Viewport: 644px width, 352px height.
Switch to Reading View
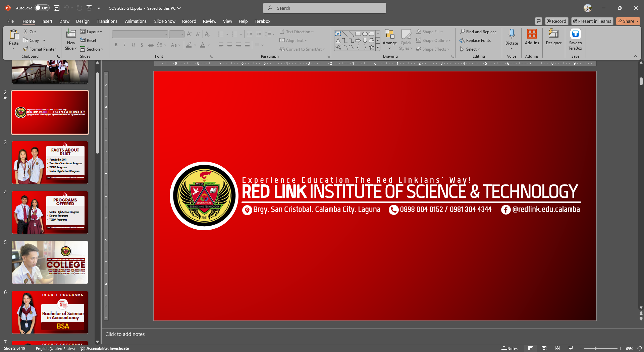tap(557, 349)
